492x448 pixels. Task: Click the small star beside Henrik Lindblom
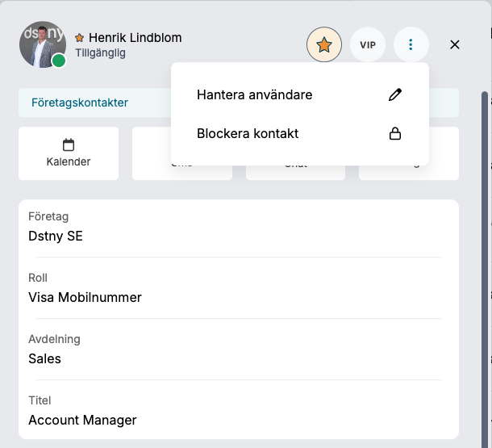[x=79, y=38]
